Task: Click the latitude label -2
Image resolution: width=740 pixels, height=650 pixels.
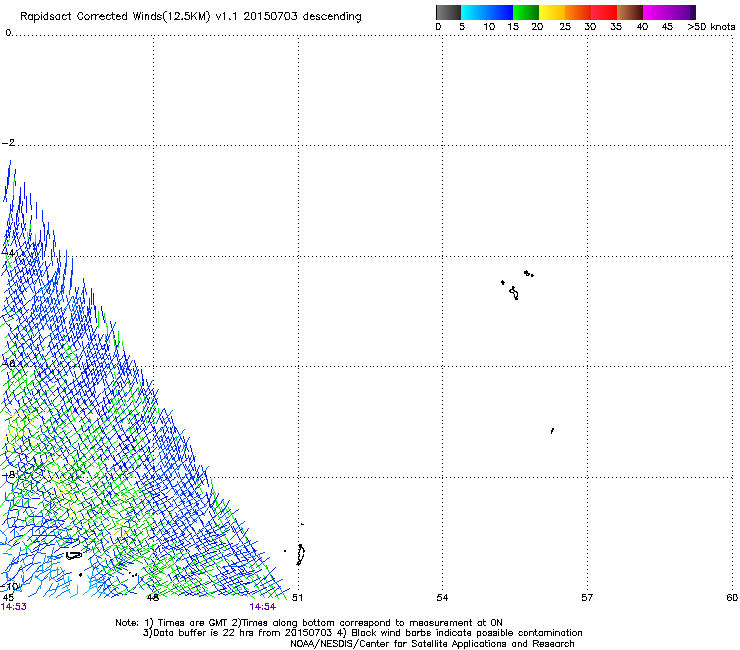Action: pyautogui.click(x=8, y=143)
